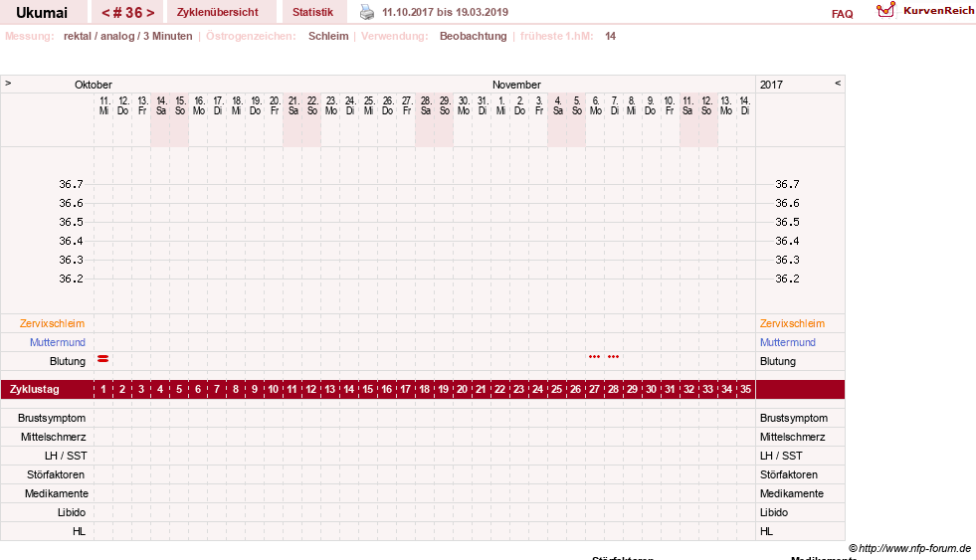Open the KurvenReich logo link

tap(924, 11)
